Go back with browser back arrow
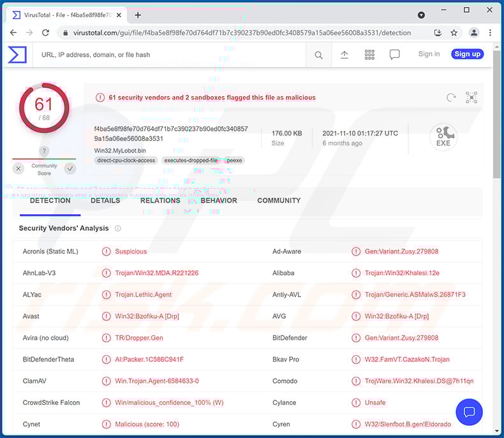Image resolution: width=504 pixels, height=438 pixels. [x=13, y=33]
